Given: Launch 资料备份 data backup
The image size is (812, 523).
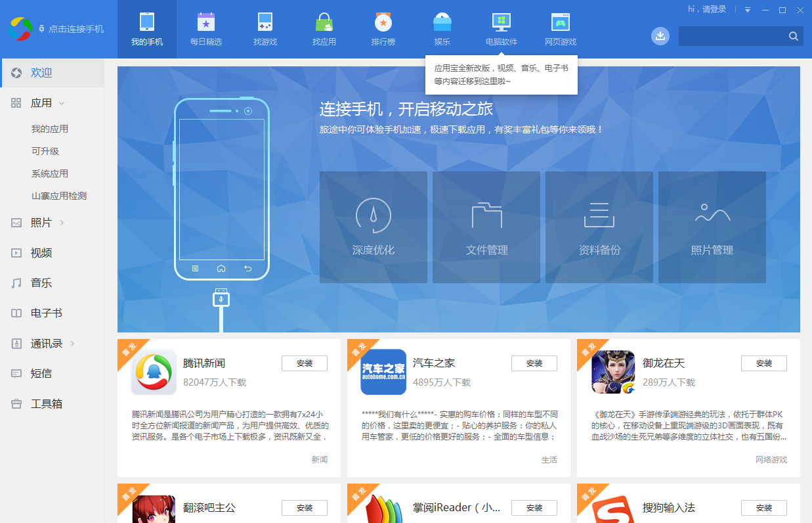Looking at the screenshot, I should (599, 227).
